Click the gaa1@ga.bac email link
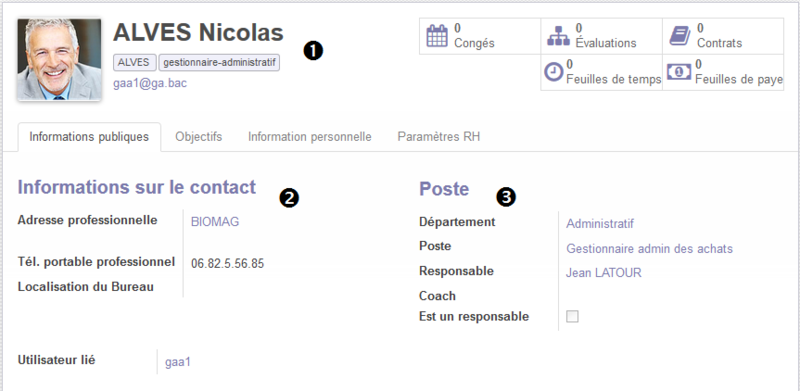800x391 pixels. 150,83
